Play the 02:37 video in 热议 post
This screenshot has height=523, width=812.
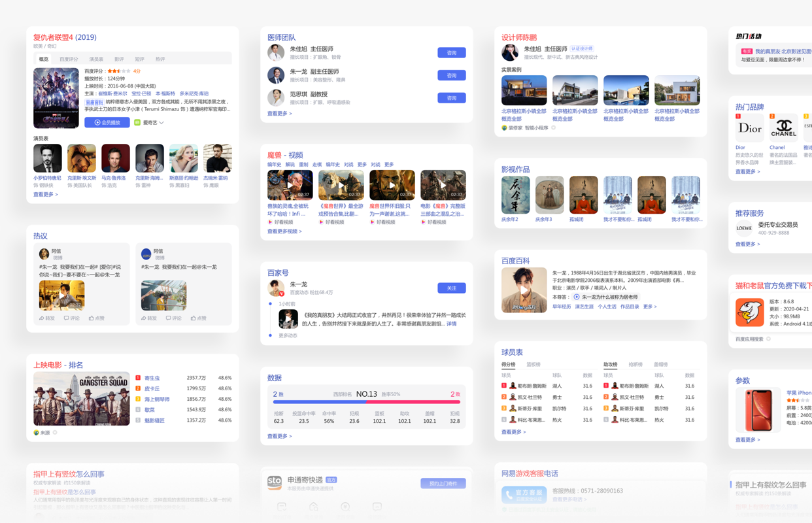coord(61,295)
